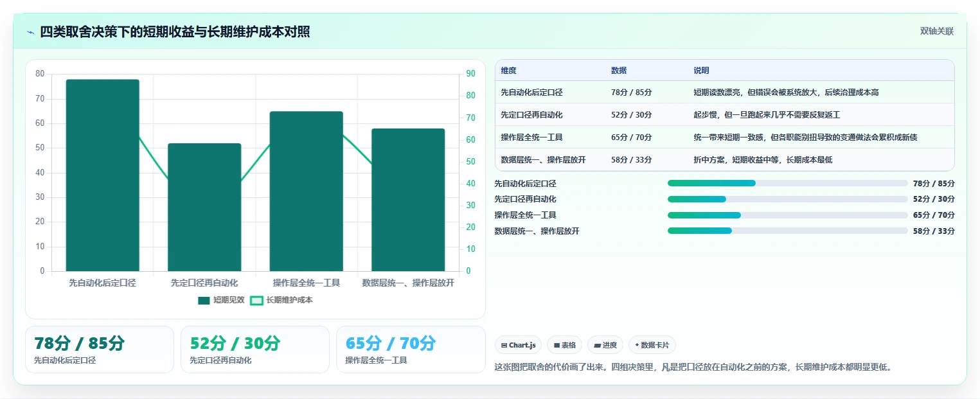
Task: Open the 65分 / 70分 data card
Action: click(411, 350)
